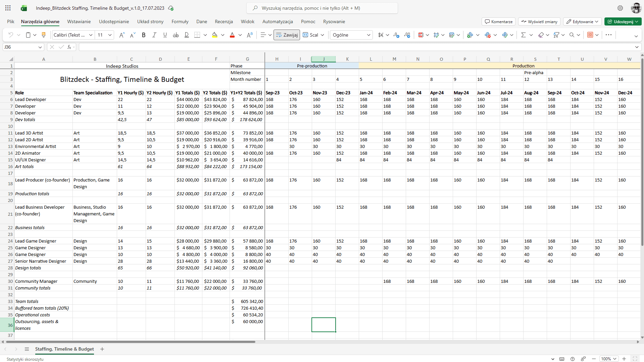This screenshot has width=644, height=362.
Task: Apply strikethrough formatting
Action: 176,35
